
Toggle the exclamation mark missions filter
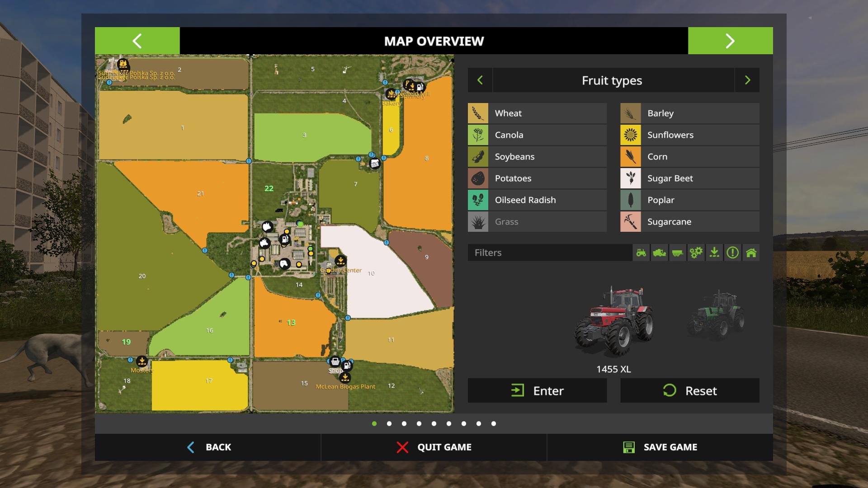(732, 253)
